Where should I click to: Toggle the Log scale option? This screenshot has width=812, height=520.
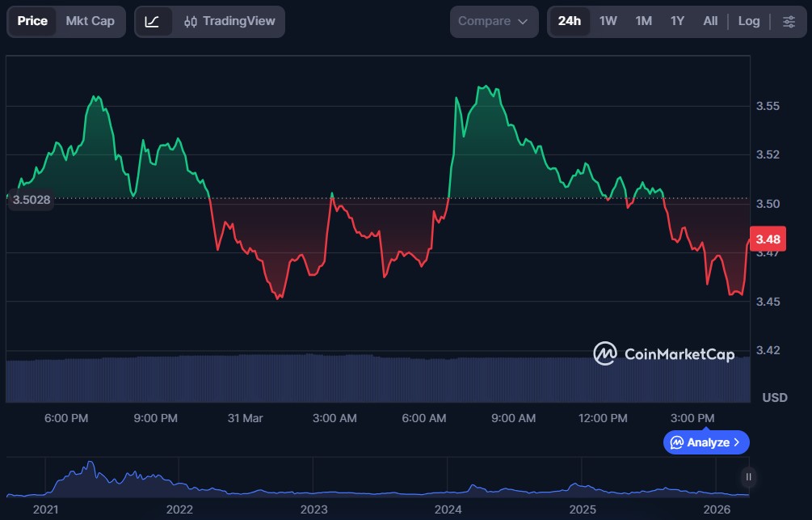749,22
